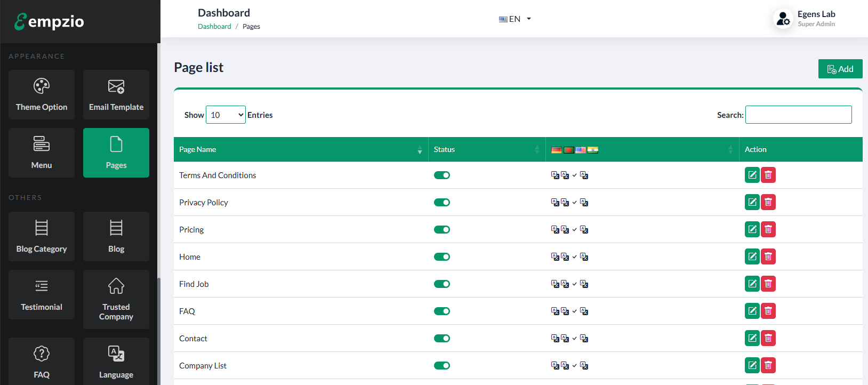Delete the Pricing page via trash icon

click(768, 229)
